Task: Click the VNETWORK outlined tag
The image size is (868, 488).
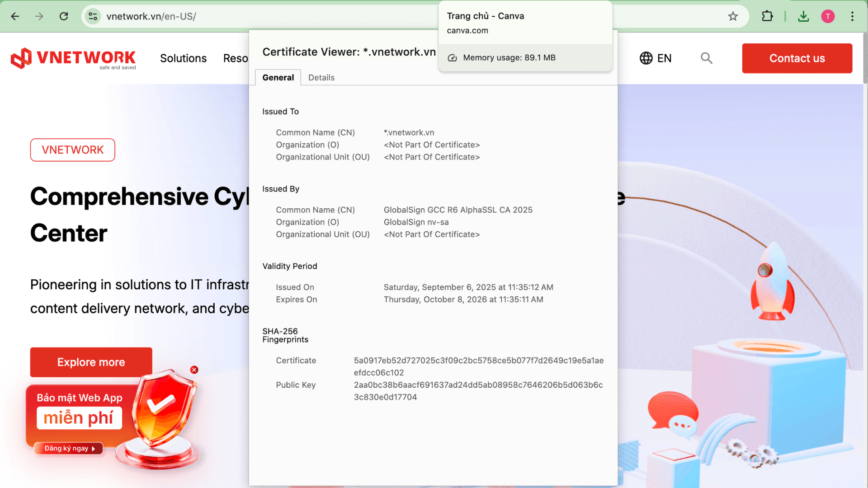Action: [73, 150]
